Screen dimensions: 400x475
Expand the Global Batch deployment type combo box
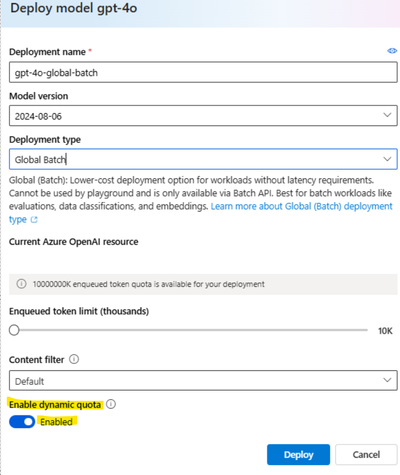[203, 159]
